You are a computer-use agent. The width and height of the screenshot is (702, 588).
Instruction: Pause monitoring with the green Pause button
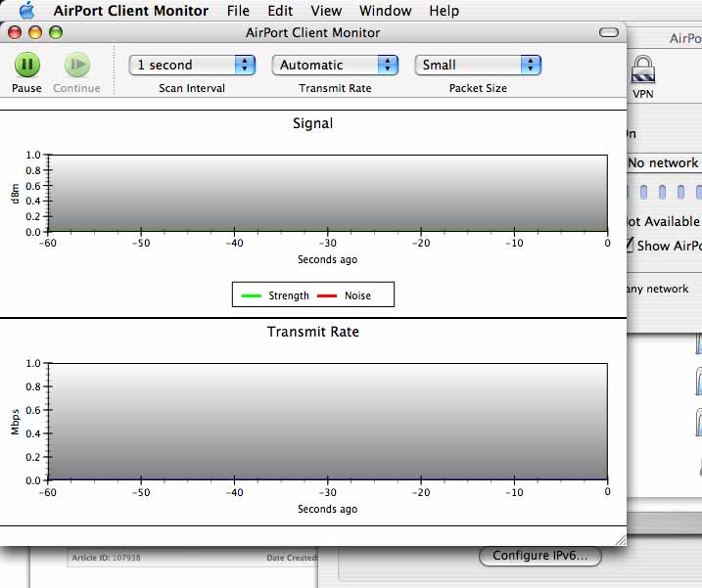pos(26,65)
